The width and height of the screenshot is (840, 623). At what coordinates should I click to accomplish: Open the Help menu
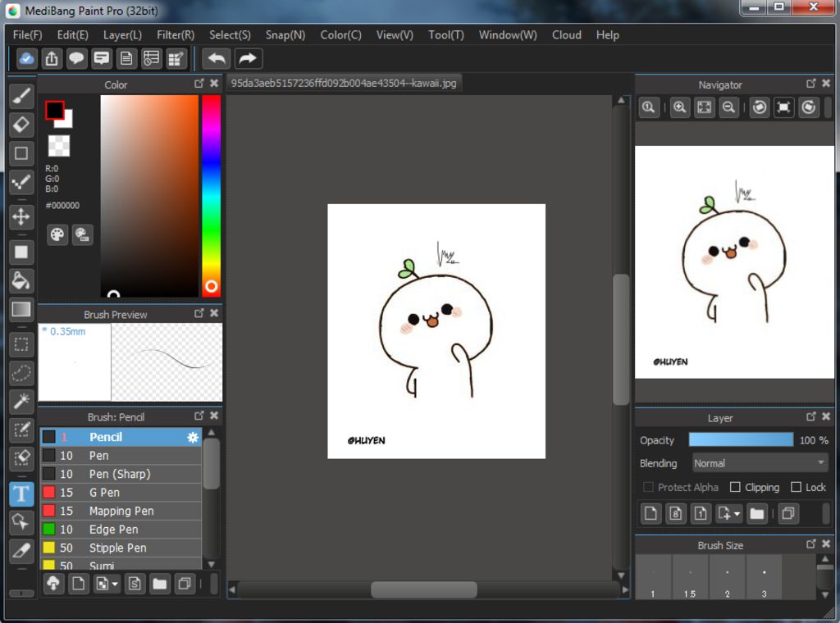608,34
